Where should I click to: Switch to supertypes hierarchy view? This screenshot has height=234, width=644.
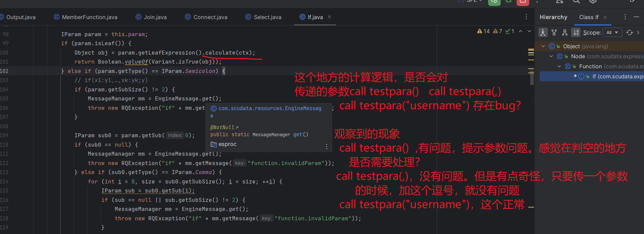coord(554,32)
